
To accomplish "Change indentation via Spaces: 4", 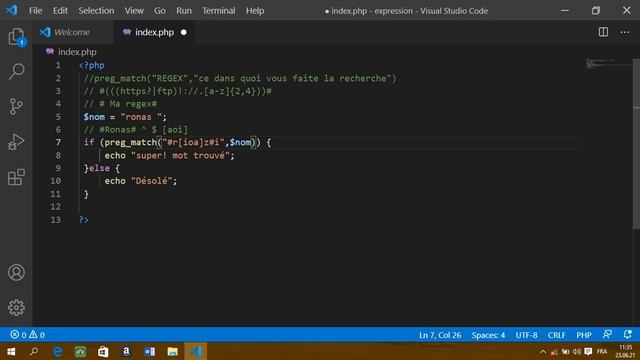I will click(x=488, y=335).
